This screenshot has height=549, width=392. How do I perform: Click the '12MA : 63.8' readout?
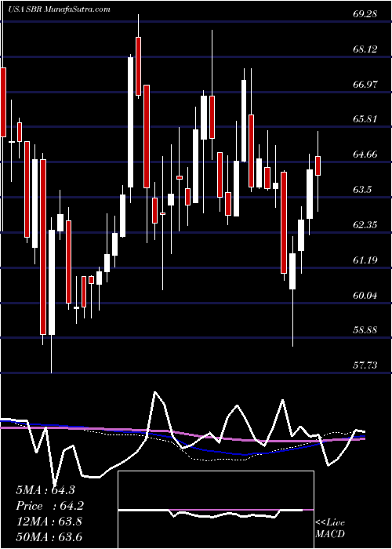point(49,522)
